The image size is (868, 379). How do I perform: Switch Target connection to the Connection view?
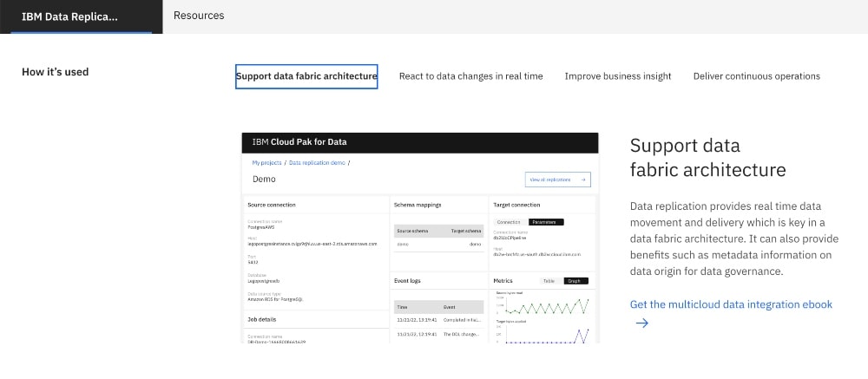pos(508,222)
